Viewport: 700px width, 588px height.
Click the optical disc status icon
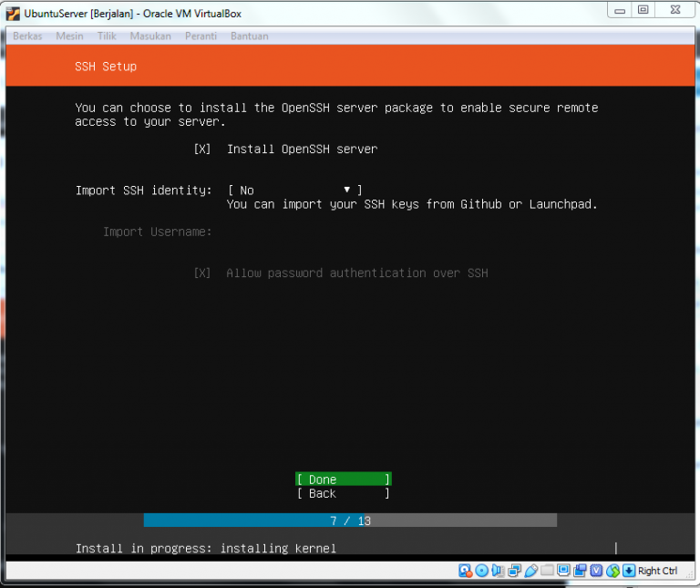click(x=481, y=571)
